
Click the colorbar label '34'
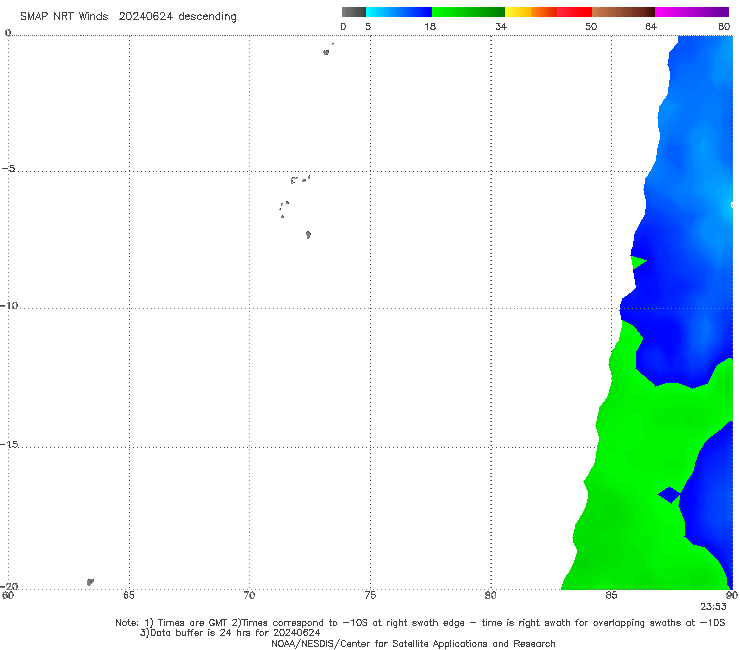[501, 26]
